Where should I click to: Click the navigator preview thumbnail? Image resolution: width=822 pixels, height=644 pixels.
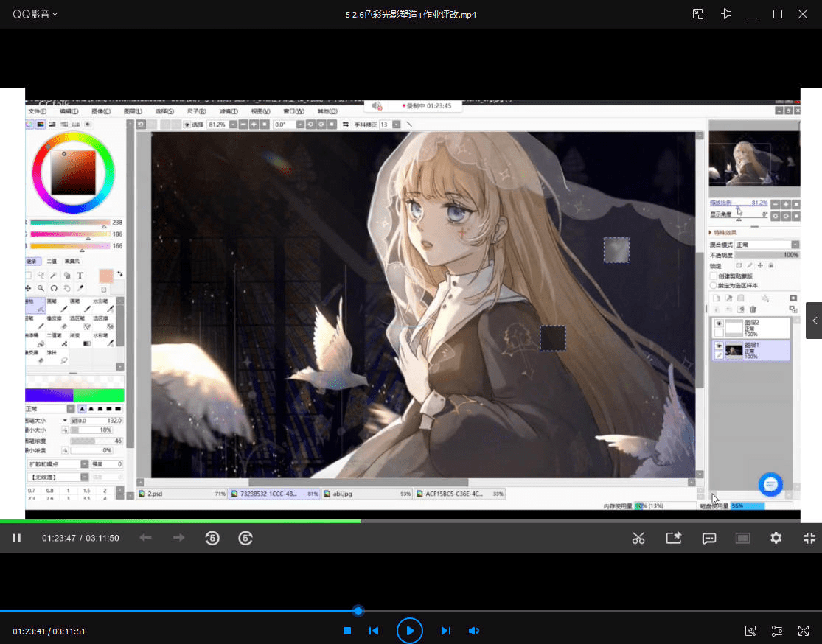[754, 158]
